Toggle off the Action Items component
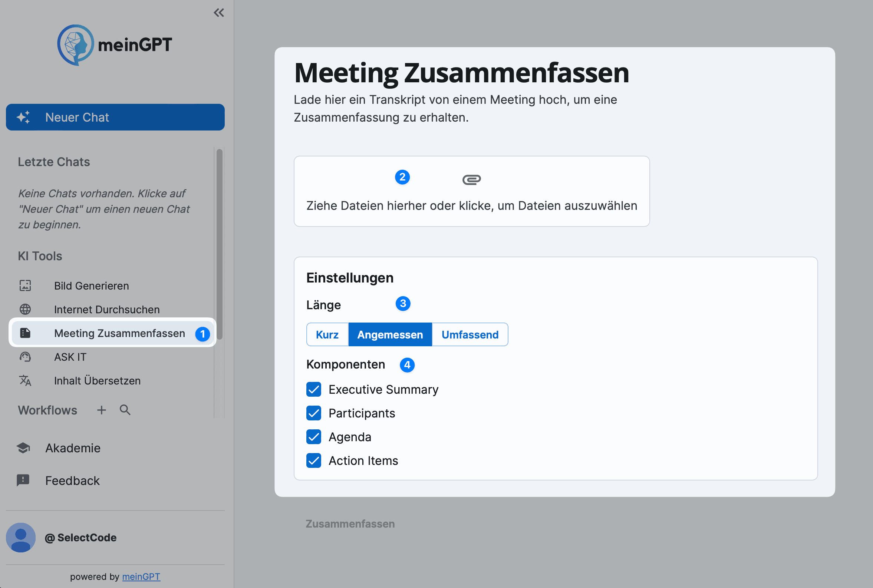 click(313, 460)
